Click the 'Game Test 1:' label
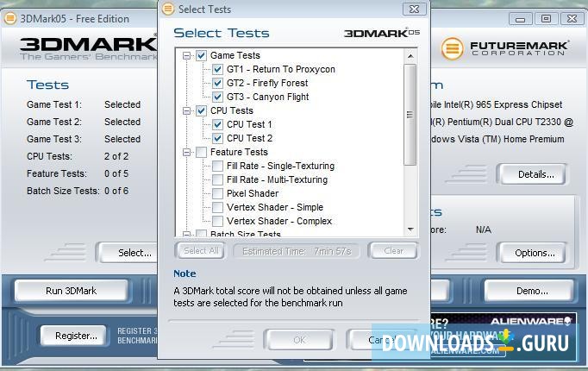Screen dimensions: 588x371 (x=54, y=104)
